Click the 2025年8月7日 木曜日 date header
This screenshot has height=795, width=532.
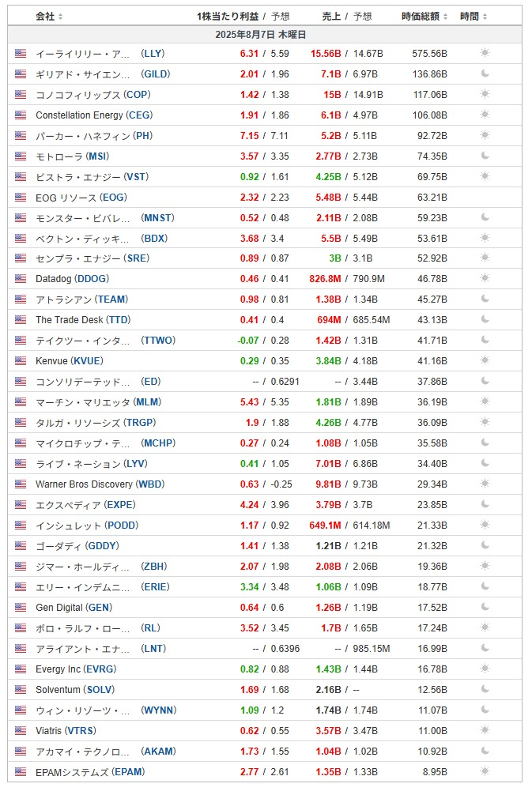point(260,35)
